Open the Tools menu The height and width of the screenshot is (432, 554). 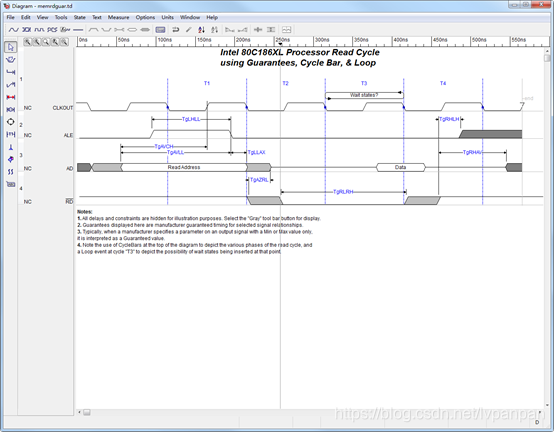pos(61,17)
